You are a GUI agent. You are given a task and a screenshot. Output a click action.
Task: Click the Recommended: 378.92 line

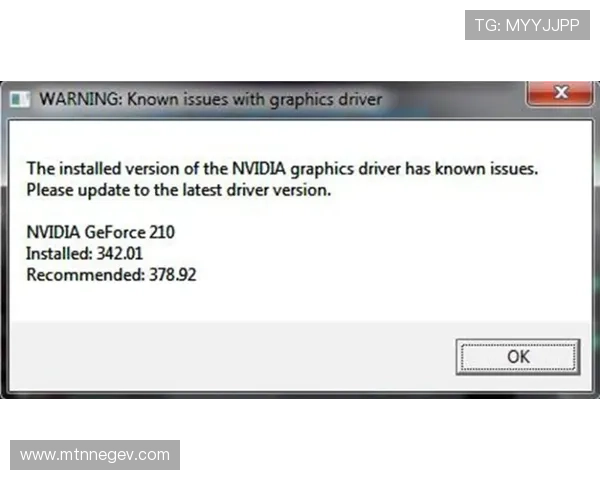[x=111, y=275]
